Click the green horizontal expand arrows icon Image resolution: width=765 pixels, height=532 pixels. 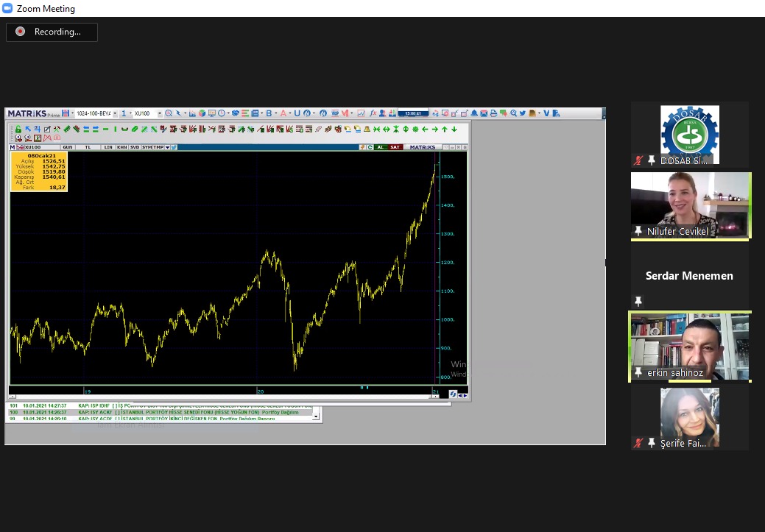pyautogui.click(x=387, y=130)
